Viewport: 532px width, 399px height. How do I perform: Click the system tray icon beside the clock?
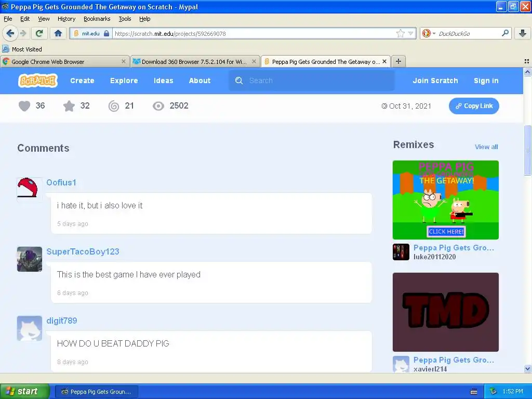coord(494,392)
